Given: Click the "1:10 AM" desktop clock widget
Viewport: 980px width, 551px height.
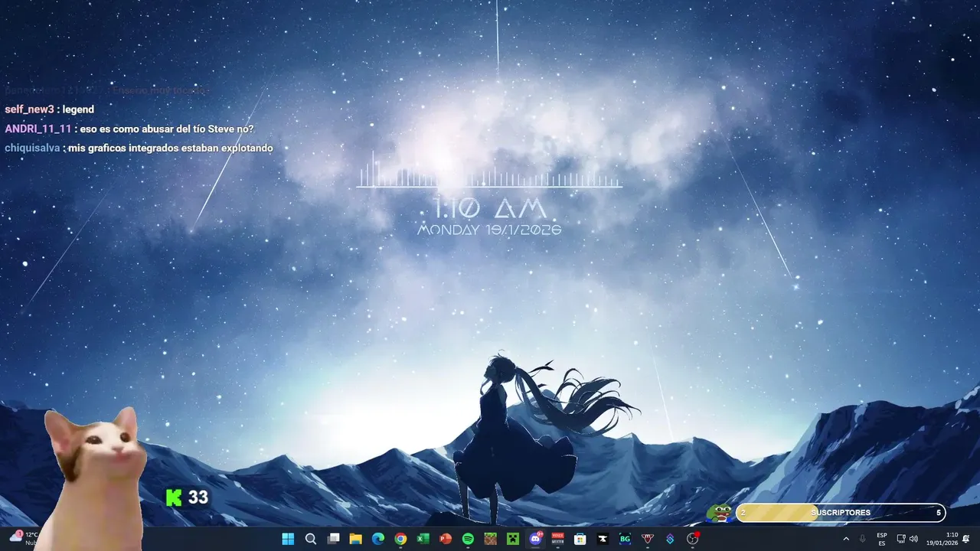Looking at the screenshot, I should 489,208.
